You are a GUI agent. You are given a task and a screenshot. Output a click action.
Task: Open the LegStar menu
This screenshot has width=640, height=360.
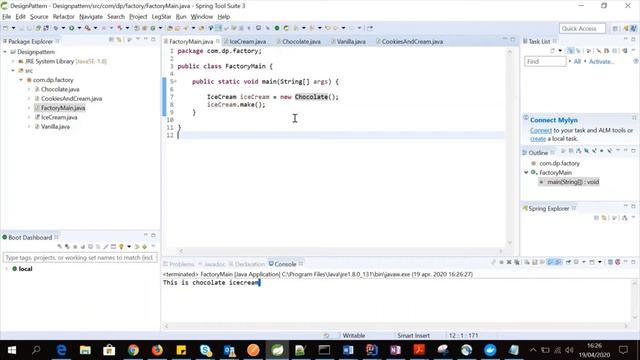tap(161, 17)
